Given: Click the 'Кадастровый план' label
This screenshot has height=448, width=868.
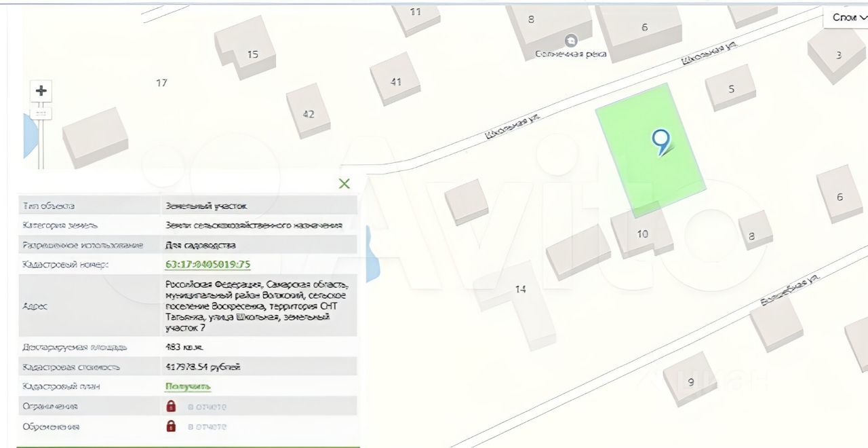Looking at the screenshot, I should click(x=62, y=387).
